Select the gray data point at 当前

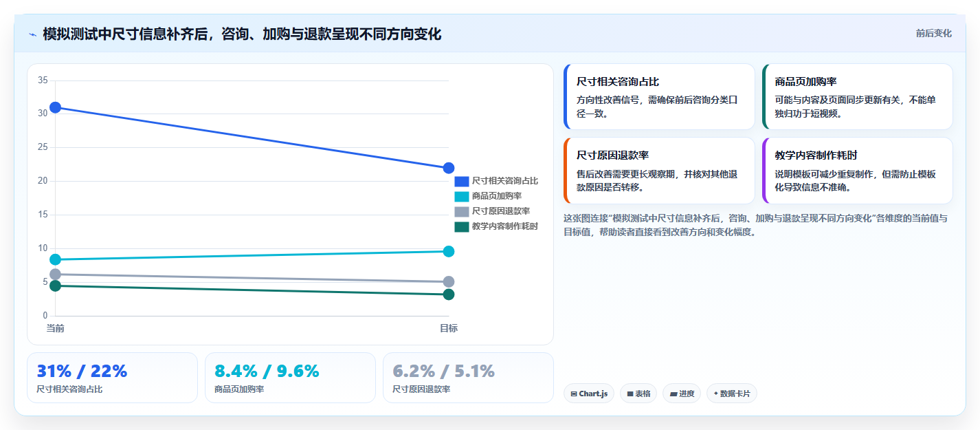pyautogui.click(x=56, y=275)
